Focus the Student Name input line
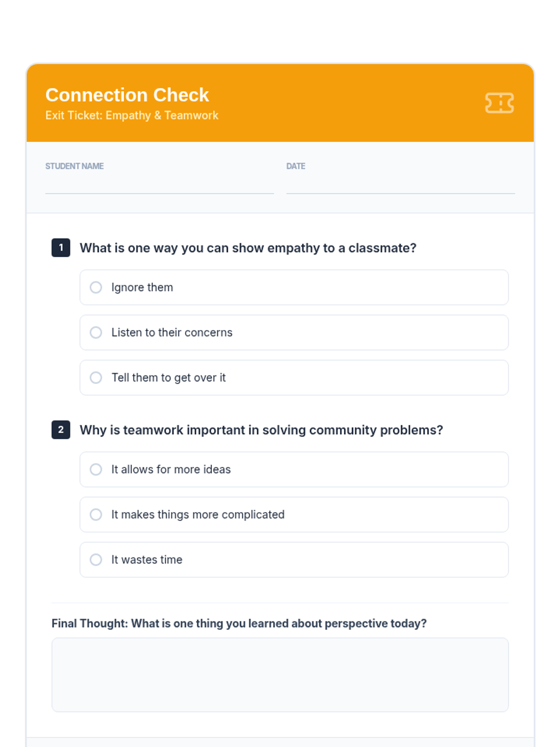Viewport: 560px width, 747px height. [160, 184]
